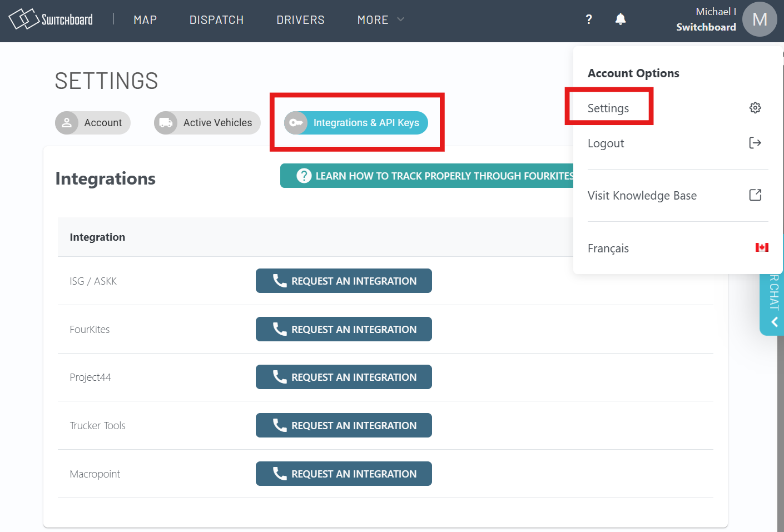784x532 pixels.
Task: Click phone icon in FourKites row
Action: 280,329
